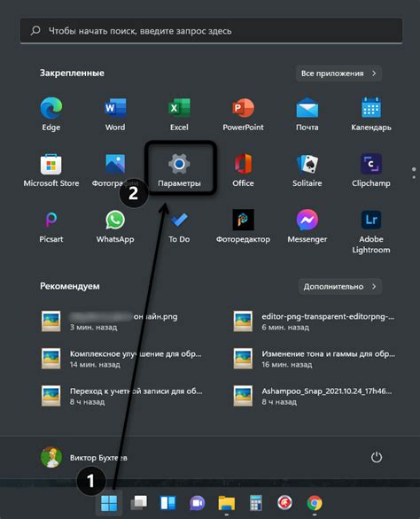Open Фоторедактор app
Image resolution: width=420 pixels, height=519 pixels.
(243, 226)
